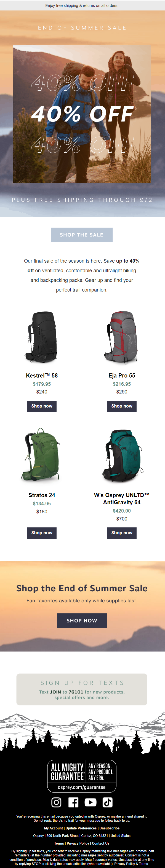Click the dark SHOP NOW banner button
The width and height of the screenshot is (165, 868).
pyautogui.click(x=82, y=620)
